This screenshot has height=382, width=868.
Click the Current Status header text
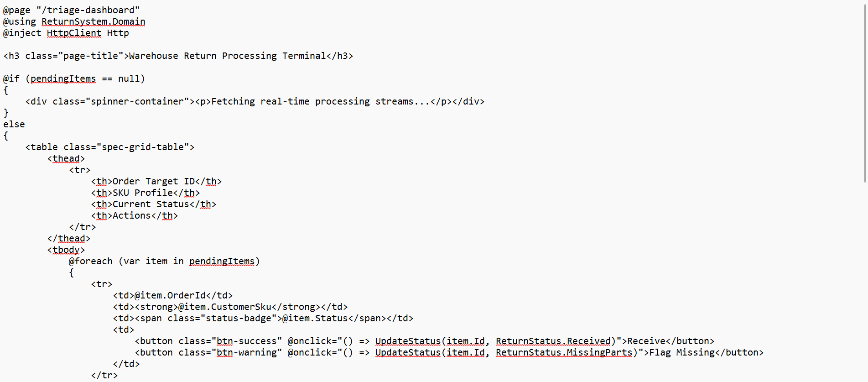(151, 204)
